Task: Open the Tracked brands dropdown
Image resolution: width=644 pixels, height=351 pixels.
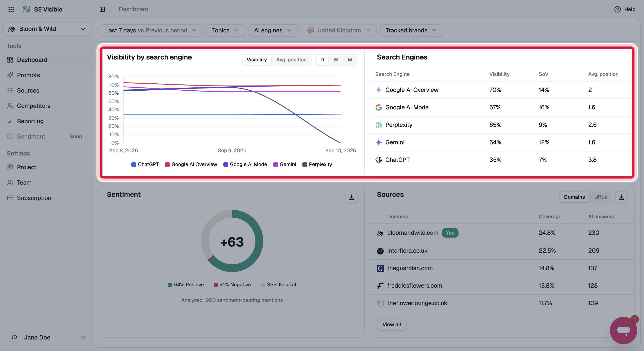Action: coord(411,30)
